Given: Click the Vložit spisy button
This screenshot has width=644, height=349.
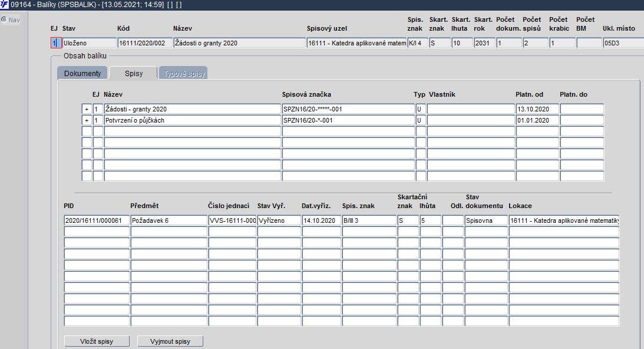Looking at the screenshot, I should pyautogui.click(x=97, y=341).
